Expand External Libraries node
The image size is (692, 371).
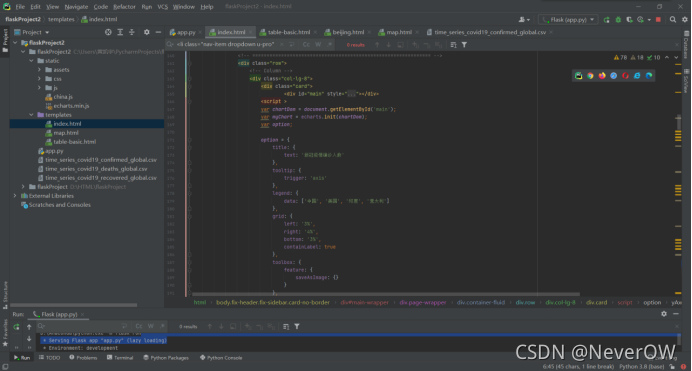pos(15,196)
